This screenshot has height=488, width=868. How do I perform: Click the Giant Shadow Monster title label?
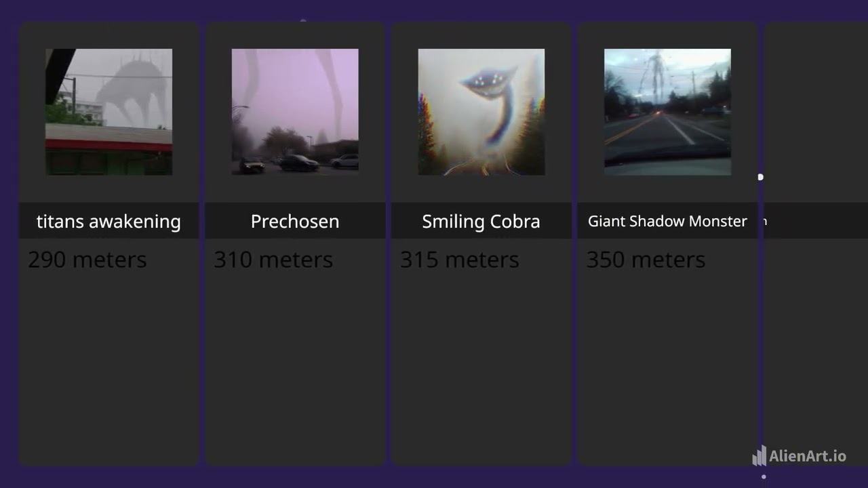pyautogui.click(x=667, y=221)
